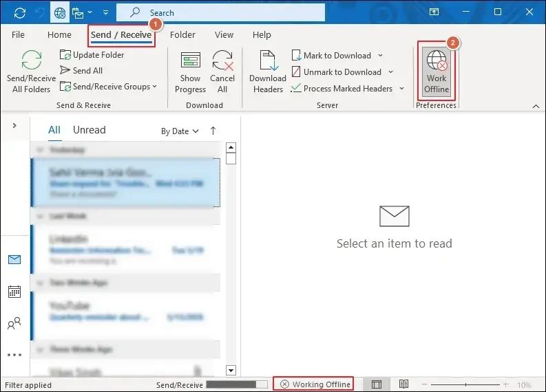Collapse the ribbon with the chevron
546x392 pixels.
pyautogui.click(x=536, y=106)
